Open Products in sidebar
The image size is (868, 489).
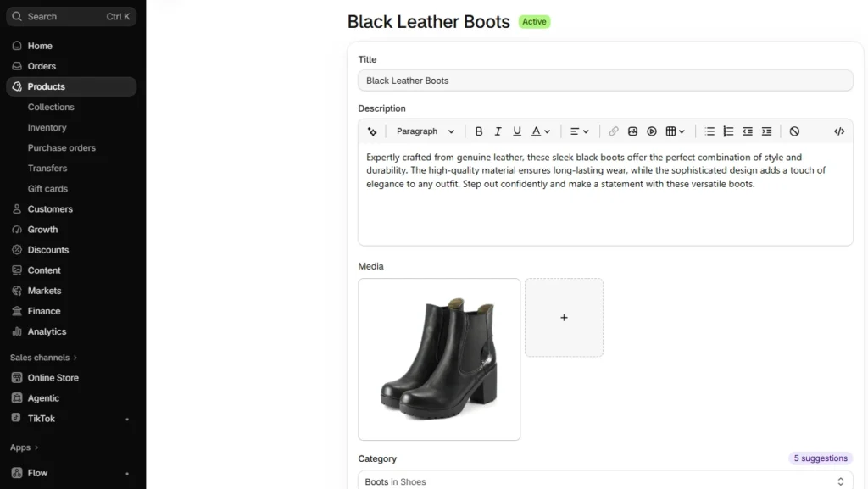(x=71, y=86)
